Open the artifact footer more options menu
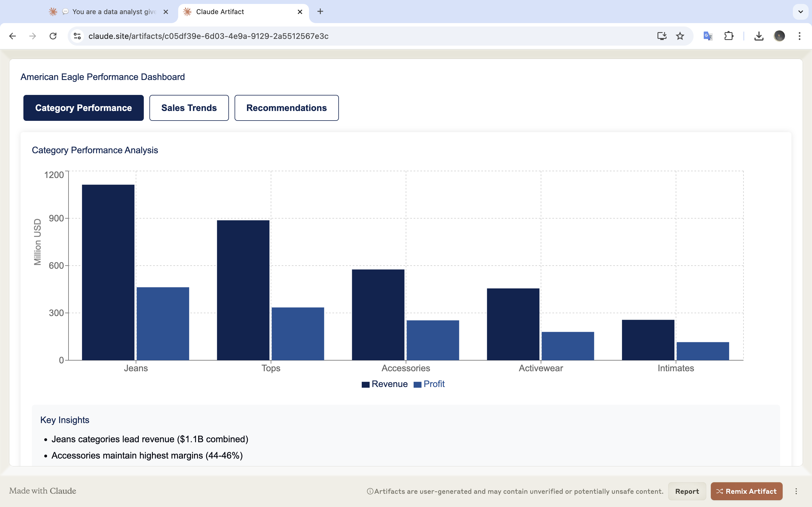 tap(796, 491)
